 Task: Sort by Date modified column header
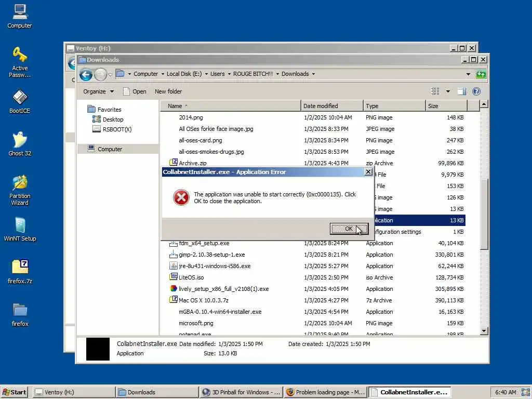click(x=332, y=106)
